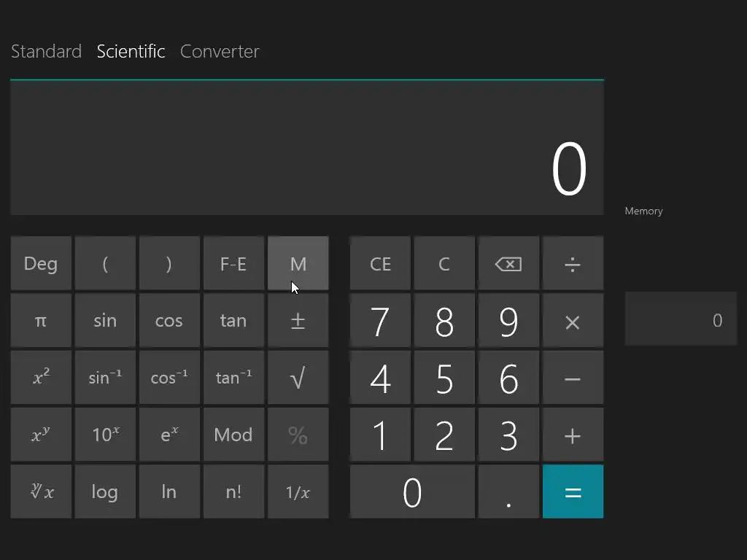
Task: Click the x squared key
Action: [41, 378]
